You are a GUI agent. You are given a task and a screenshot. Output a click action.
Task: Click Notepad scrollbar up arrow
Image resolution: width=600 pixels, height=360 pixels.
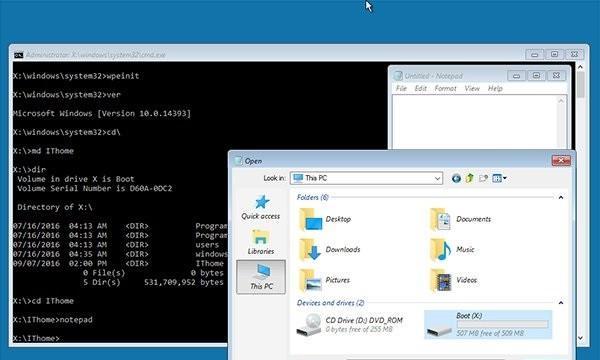[x=561, y=100]
